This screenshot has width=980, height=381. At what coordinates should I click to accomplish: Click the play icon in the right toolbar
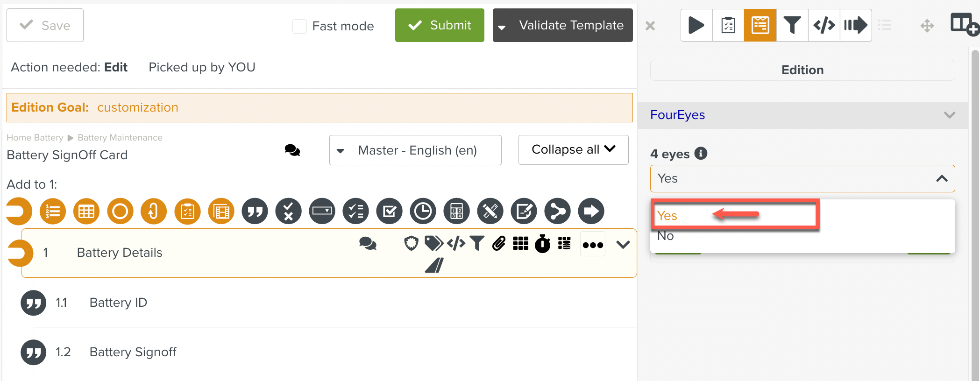pos(696,25)
